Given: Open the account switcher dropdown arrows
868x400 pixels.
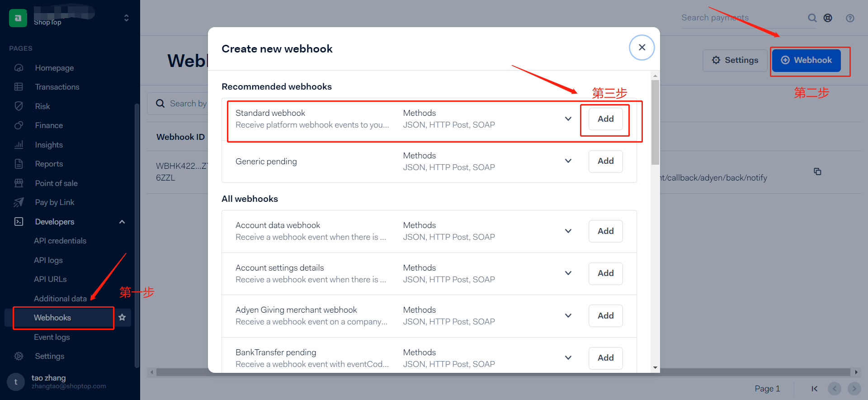Looking at the screenshot, I should click(126, 18).
